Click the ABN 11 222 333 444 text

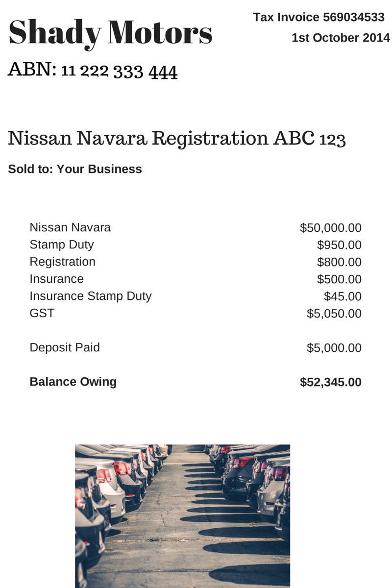pos(93,71)
